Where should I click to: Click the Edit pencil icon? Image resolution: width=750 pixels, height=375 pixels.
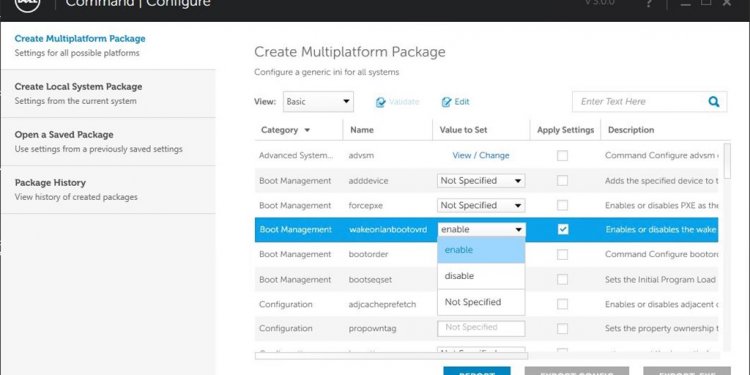(x=446, y=102)
